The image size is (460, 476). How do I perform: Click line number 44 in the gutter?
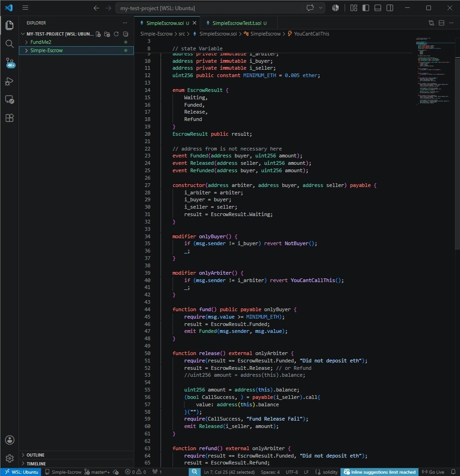147,309
